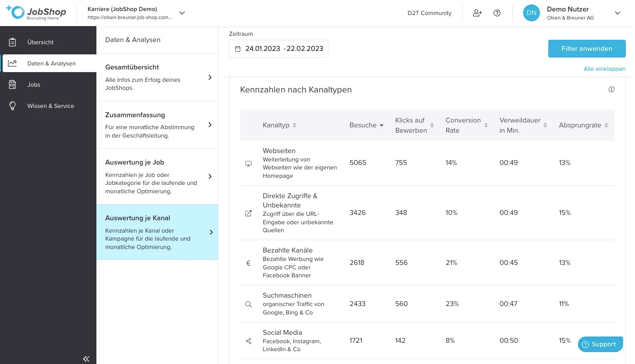Click the Alle einklappen link
Screen dimensions: 635x364
[604, 69]
